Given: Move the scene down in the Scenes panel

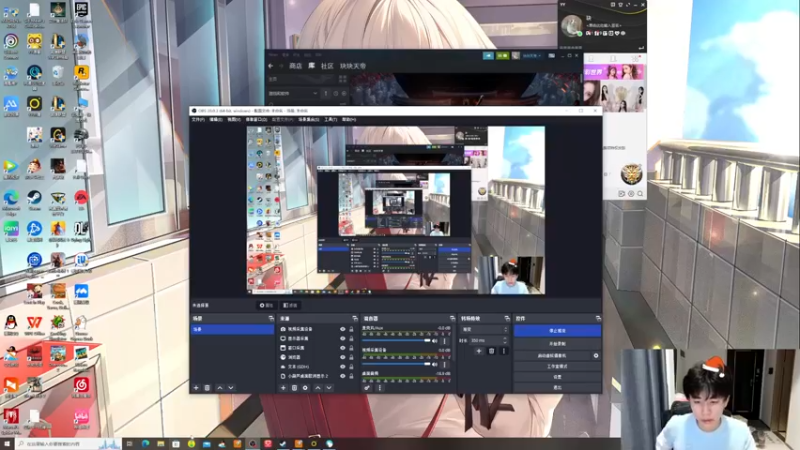Looking at the screenshot, I should click(231, 388).
